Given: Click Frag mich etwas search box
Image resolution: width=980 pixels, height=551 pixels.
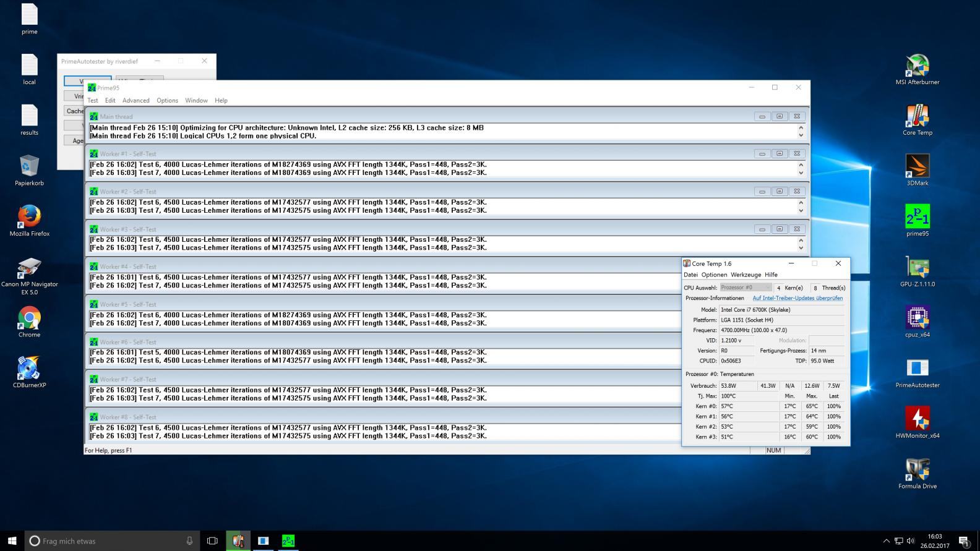Looking at the screenshot, I should [x=112, y=540].
